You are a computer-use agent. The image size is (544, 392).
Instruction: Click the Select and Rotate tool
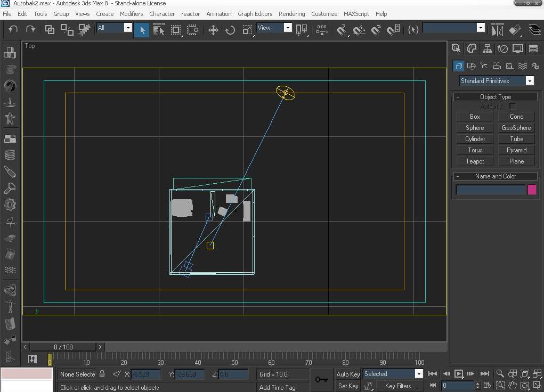(230, 30)
